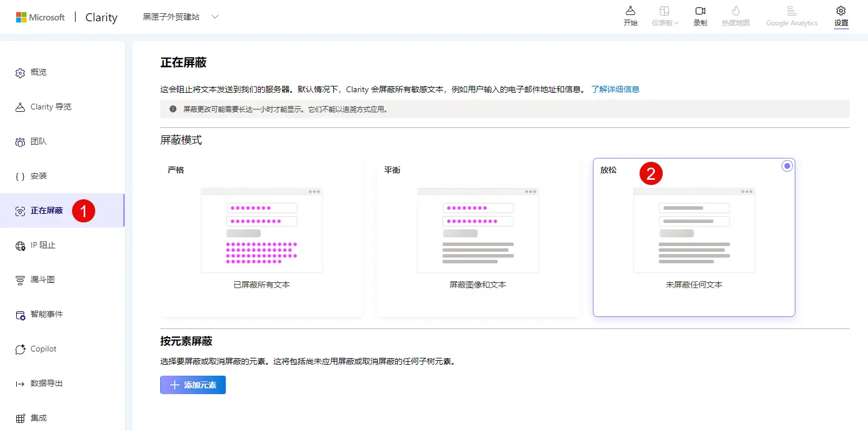Switch to the 设置 tab
Image resolution: width=868 pixels, height=431 pixels.
coord(841,17)
